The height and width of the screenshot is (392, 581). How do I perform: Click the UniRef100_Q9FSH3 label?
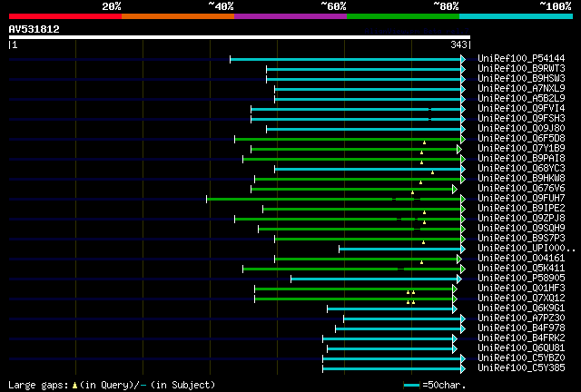521,118
